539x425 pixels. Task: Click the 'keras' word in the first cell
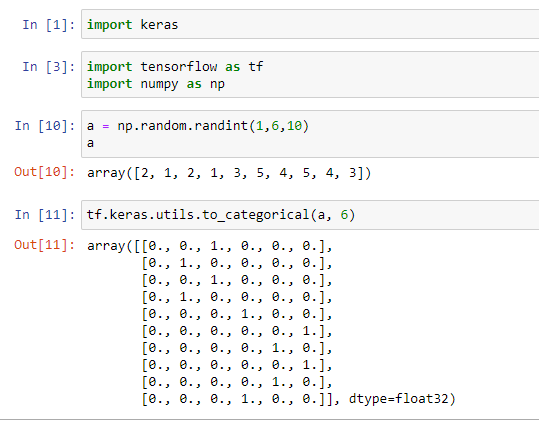(160, 25)
